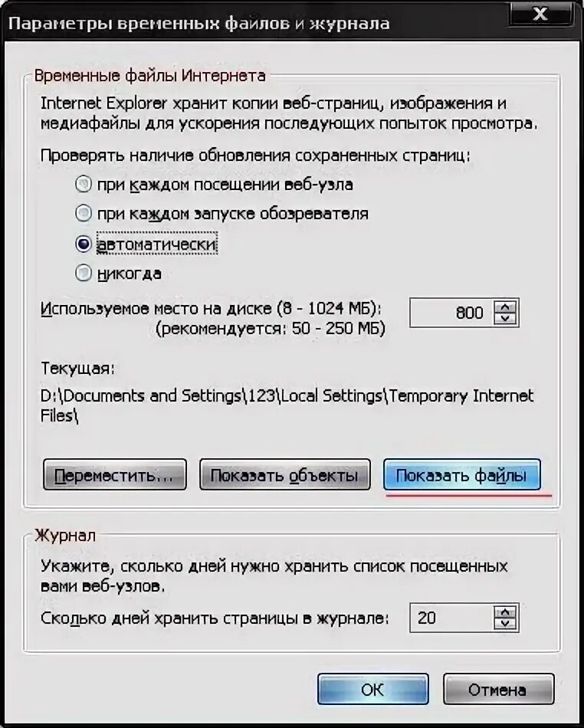584x728 pixels.
Task: Click the Temporary Internet Files path text
Action: 287,405
